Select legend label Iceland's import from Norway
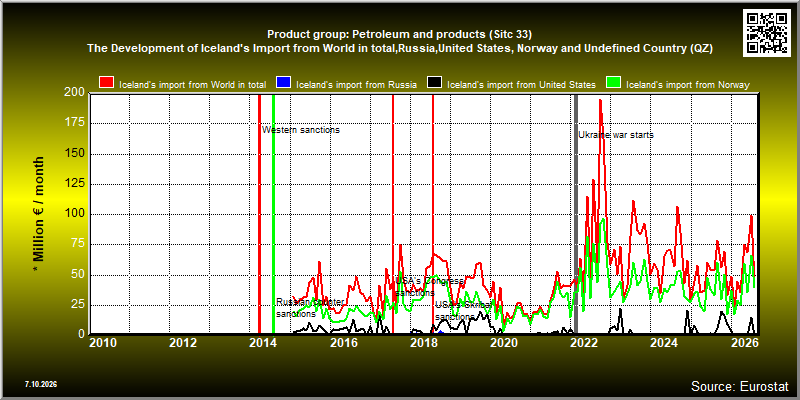Image resolution: width=800 pixels, height=400 pixels. tap(687, 85)
